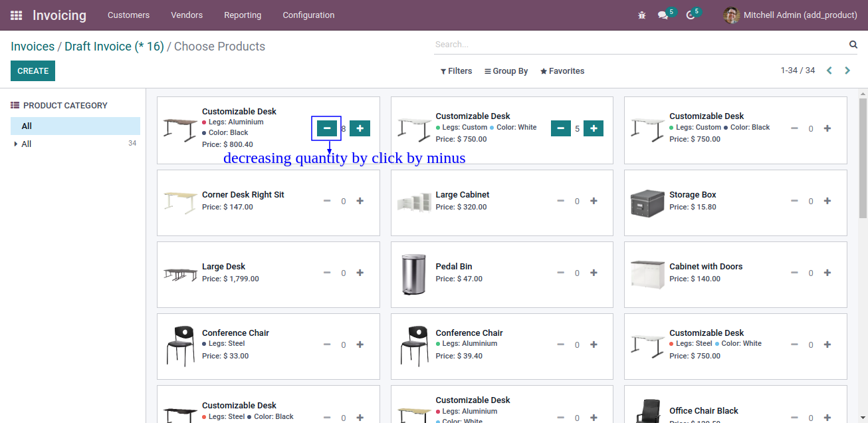Open the Favorites dropdown
Screen dimensions: 868x423
point(562,71)
